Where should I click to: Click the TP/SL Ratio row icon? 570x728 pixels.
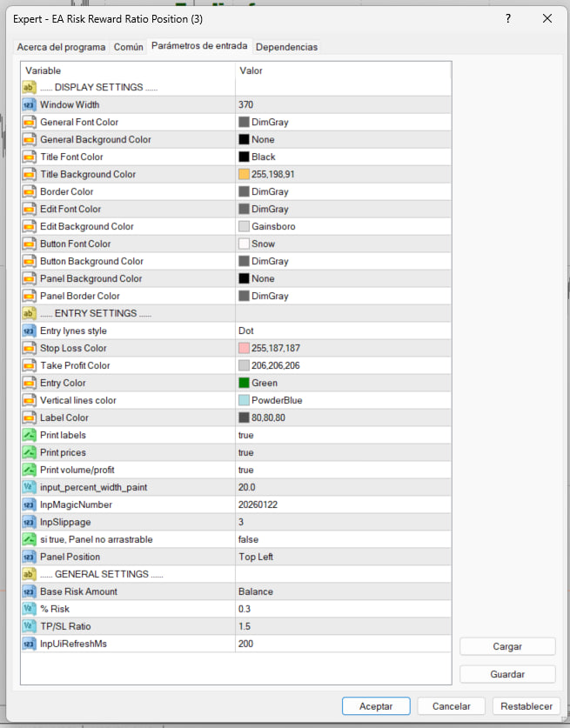(28, 626)
